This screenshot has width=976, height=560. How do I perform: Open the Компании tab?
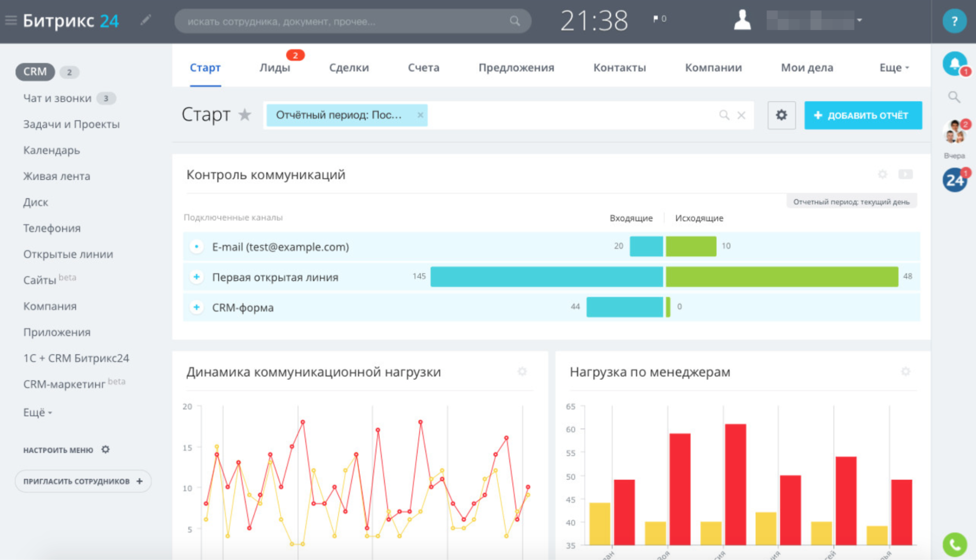(x=713, y=67)
